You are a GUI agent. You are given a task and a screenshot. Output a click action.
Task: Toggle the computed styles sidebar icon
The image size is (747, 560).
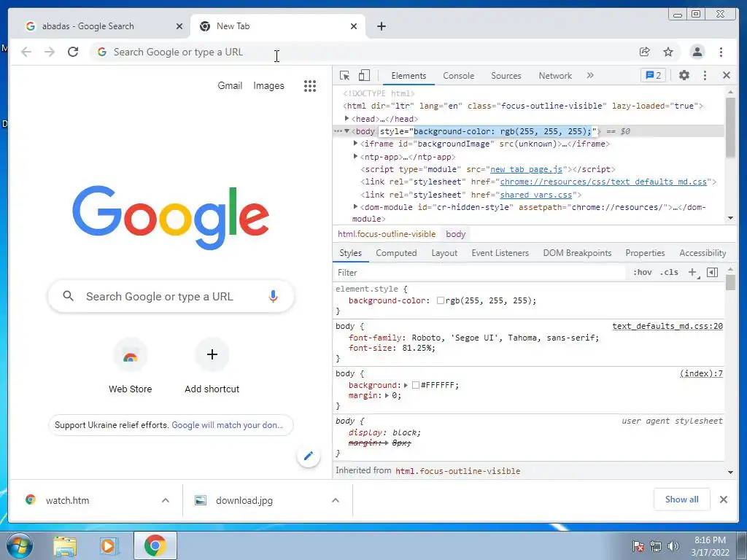[712, 273]
